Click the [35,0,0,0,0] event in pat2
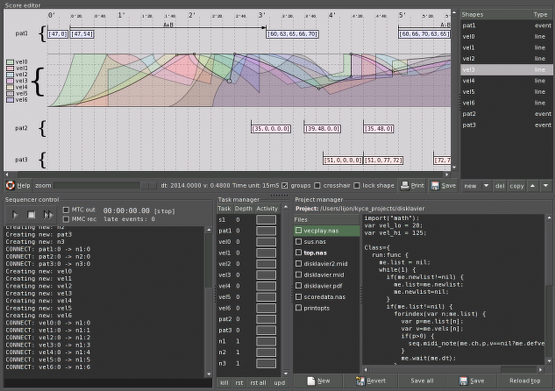The height and width of the screenshot is (391, 555). point(271,128)
